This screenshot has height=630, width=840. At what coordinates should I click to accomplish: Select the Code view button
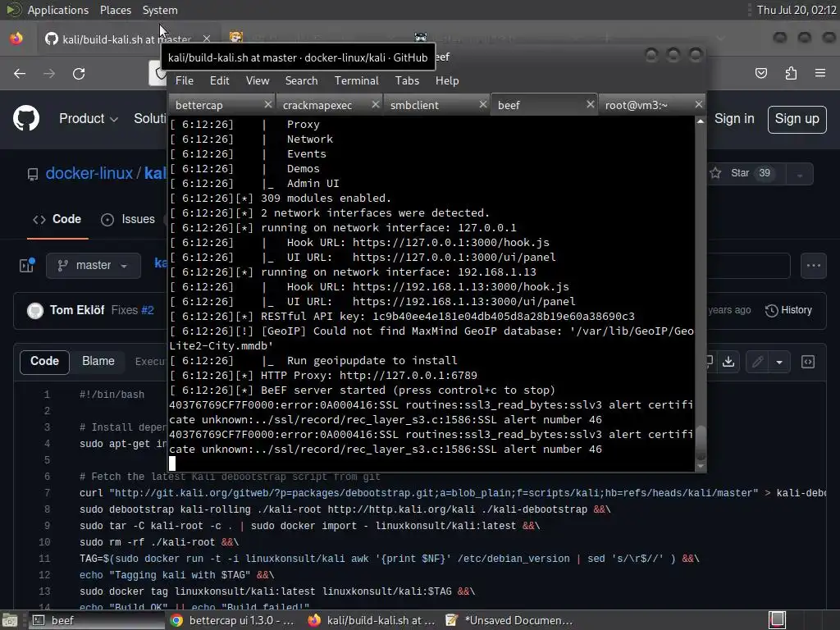click(x=44, y=362)
